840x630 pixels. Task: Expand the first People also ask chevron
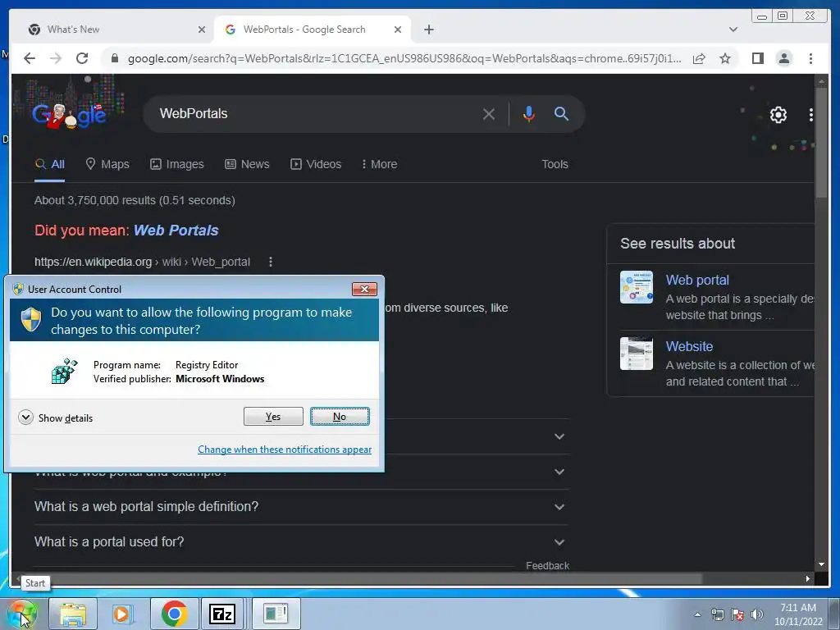[559, 436]
